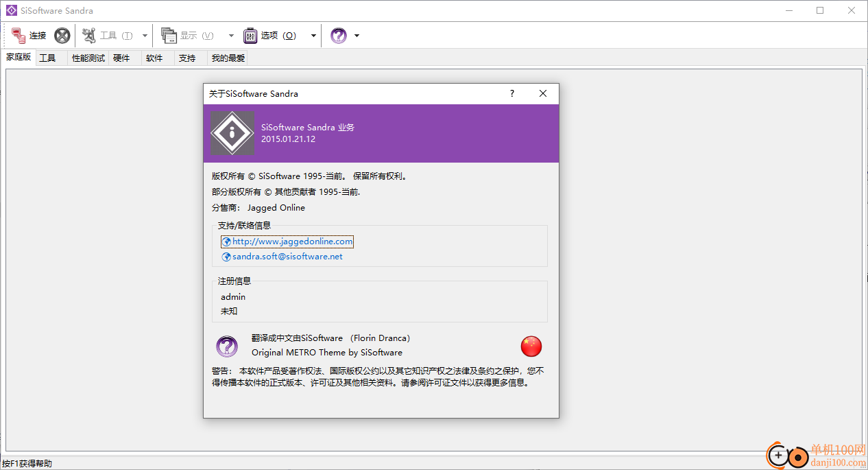Switch to the 我的最爱 tab
This screenshot has height=470, width=868.
pos(228,58)
